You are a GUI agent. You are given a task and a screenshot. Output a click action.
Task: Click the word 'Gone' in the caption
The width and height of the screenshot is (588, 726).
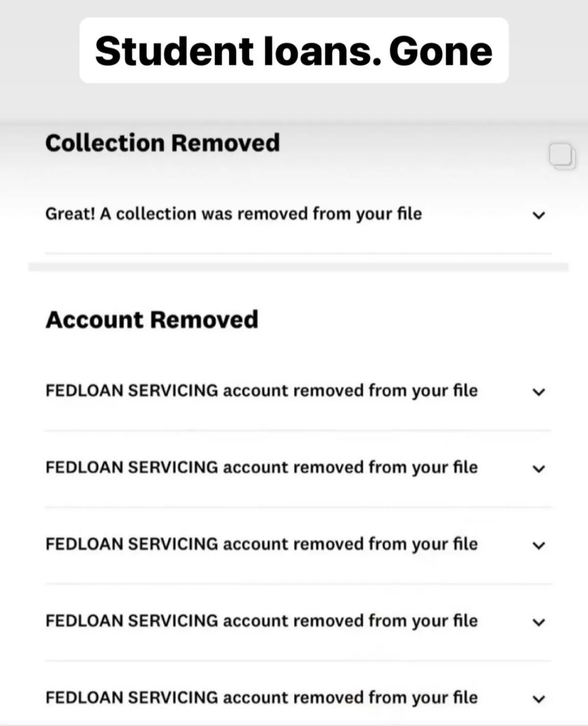tap(441, 51)
